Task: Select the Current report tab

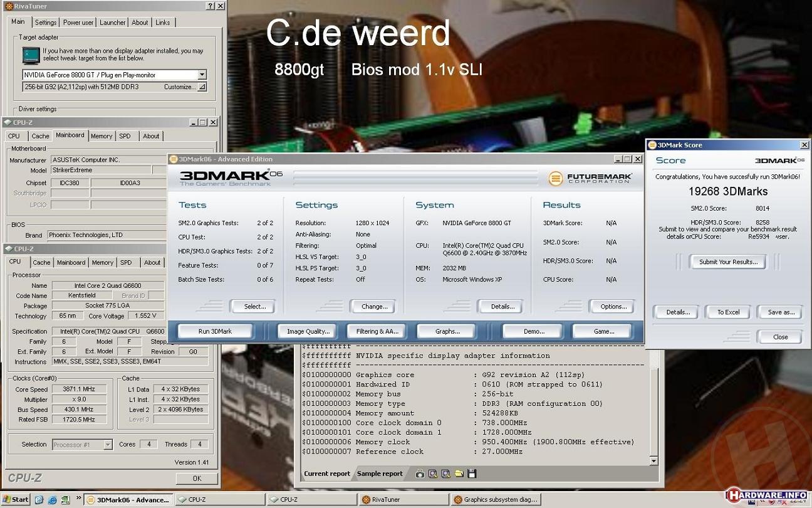Action: [327, 474]
